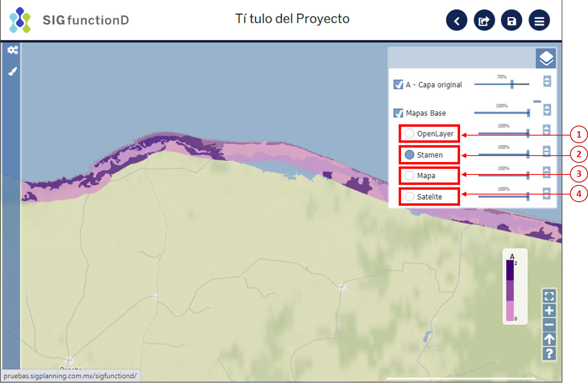Collapse Mapas Base group with the small dash
588x383 pixels.
click(537, 101)
